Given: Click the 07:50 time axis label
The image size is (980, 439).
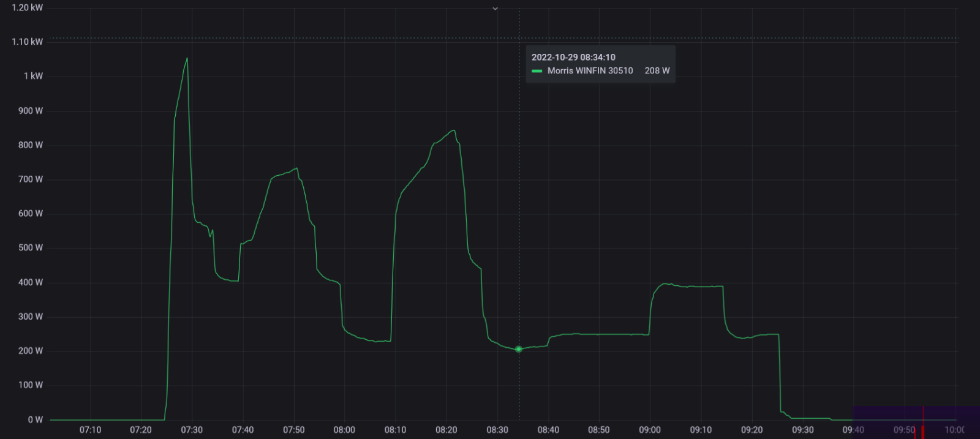Looking at the screenshot, I should coord(294,430).
